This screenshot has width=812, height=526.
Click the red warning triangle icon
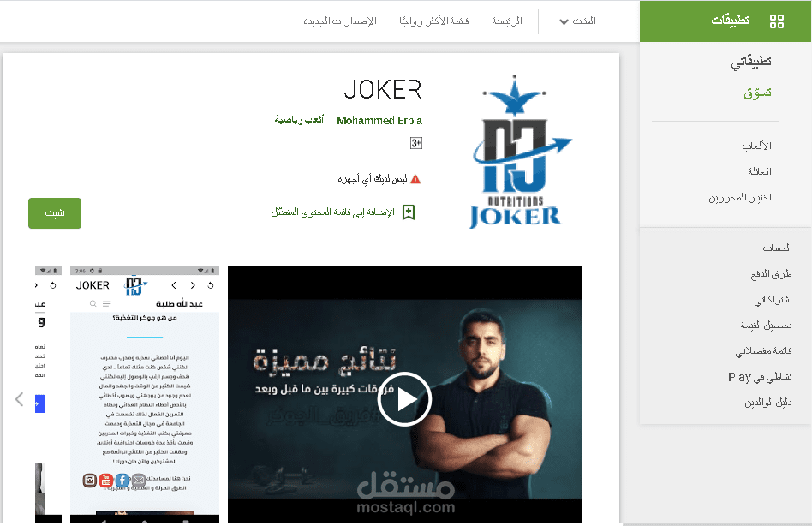click(415, 180)
